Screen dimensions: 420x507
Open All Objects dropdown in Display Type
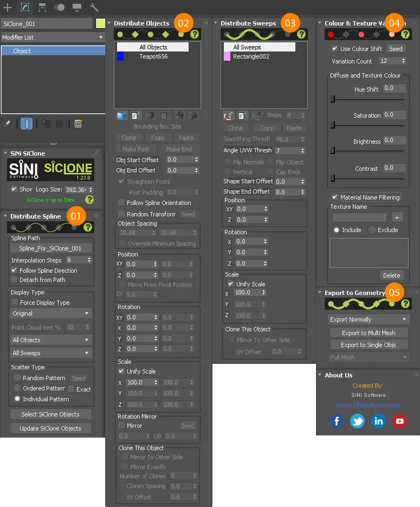tap(51, 340)
